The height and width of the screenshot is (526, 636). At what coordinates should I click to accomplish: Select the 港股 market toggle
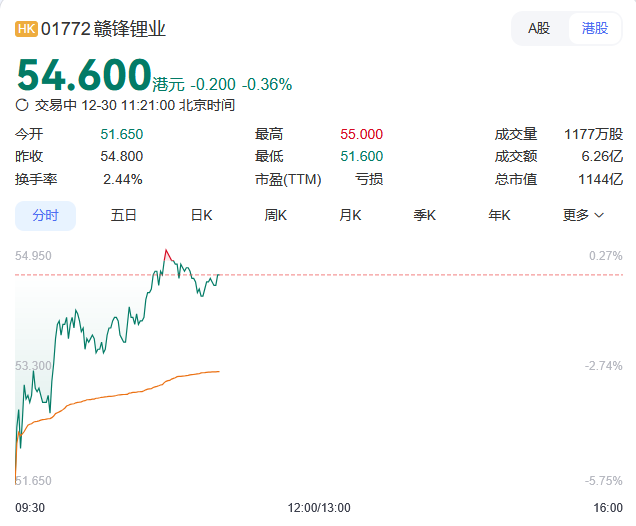594,28
